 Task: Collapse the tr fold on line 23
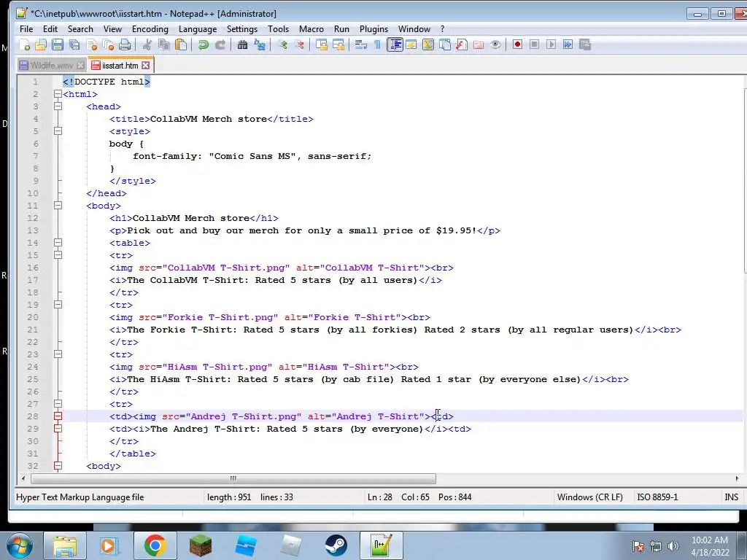coord(58,354)
